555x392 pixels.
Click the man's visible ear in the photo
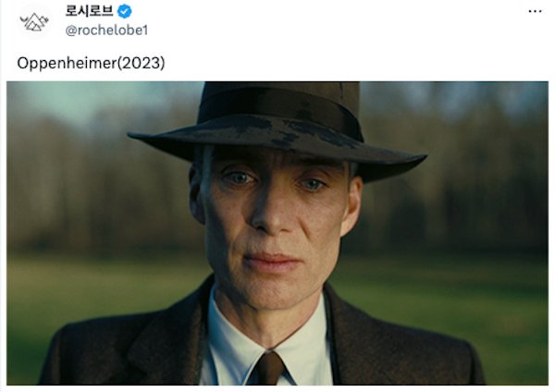pyautogui.click(x=351, y=205)
